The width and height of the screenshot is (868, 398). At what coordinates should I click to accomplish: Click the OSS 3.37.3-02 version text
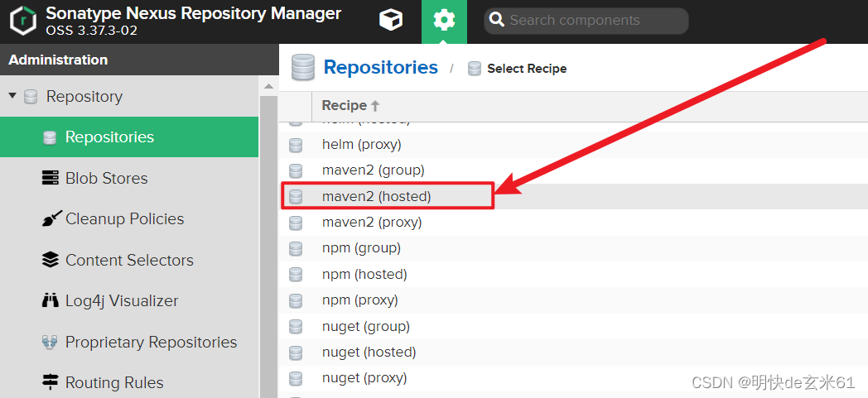coord(91,31)
